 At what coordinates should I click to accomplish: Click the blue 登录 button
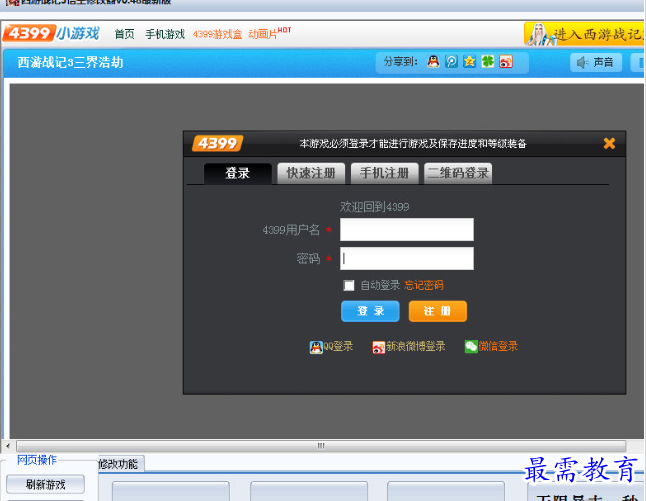370,311
